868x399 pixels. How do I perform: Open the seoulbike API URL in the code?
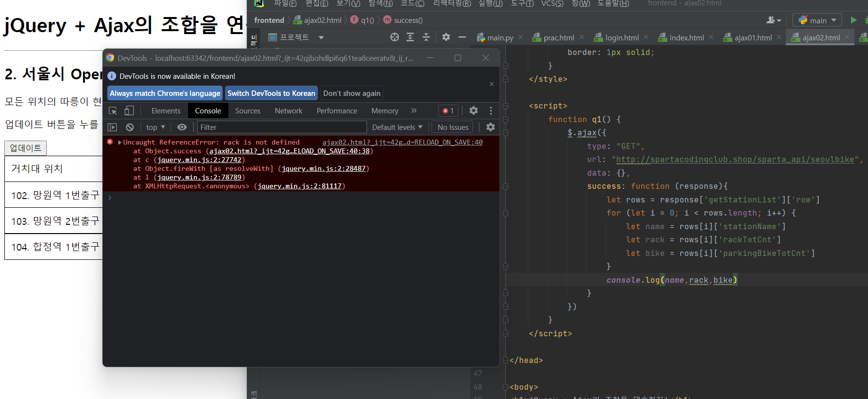[735, 160]
